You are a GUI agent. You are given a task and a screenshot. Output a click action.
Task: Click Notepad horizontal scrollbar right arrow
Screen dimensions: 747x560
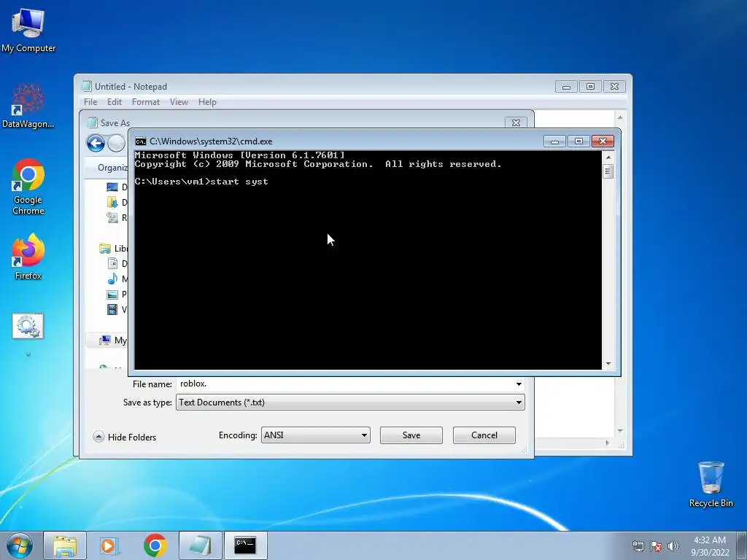[607, 443]
